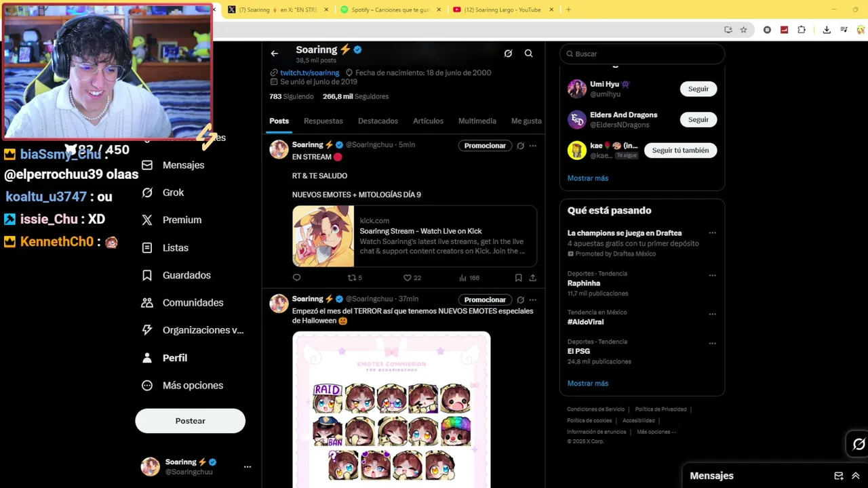Screen dimensions: 868x488
Task: Follow Umi Hyu
Action: tap(698, 89)
